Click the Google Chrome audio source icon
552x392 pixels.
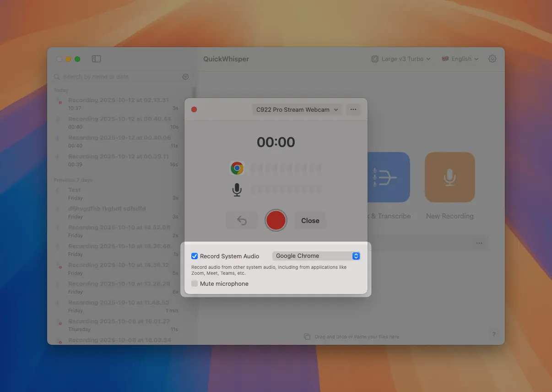coord(237,169)
